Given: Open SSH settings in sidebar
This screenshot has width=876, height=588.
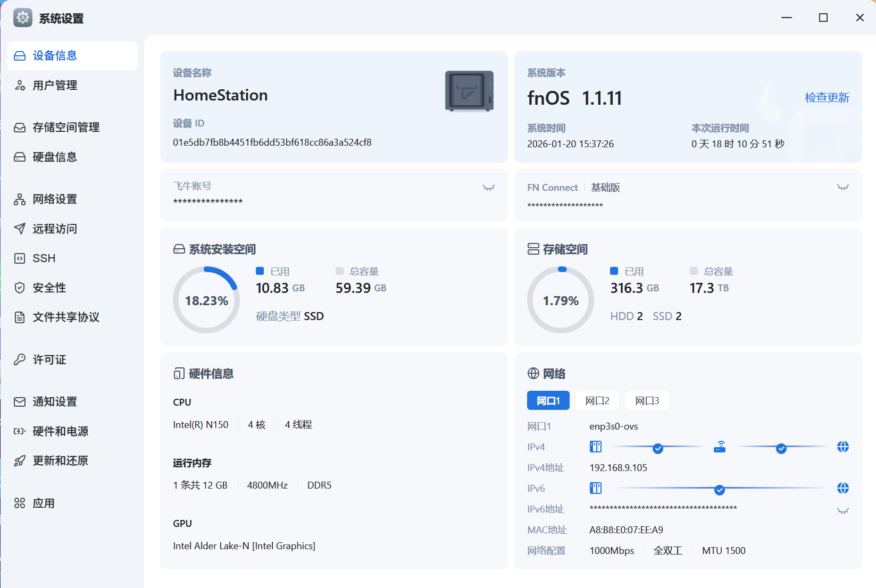Looking at the screenshot, I should coord(44,258).
